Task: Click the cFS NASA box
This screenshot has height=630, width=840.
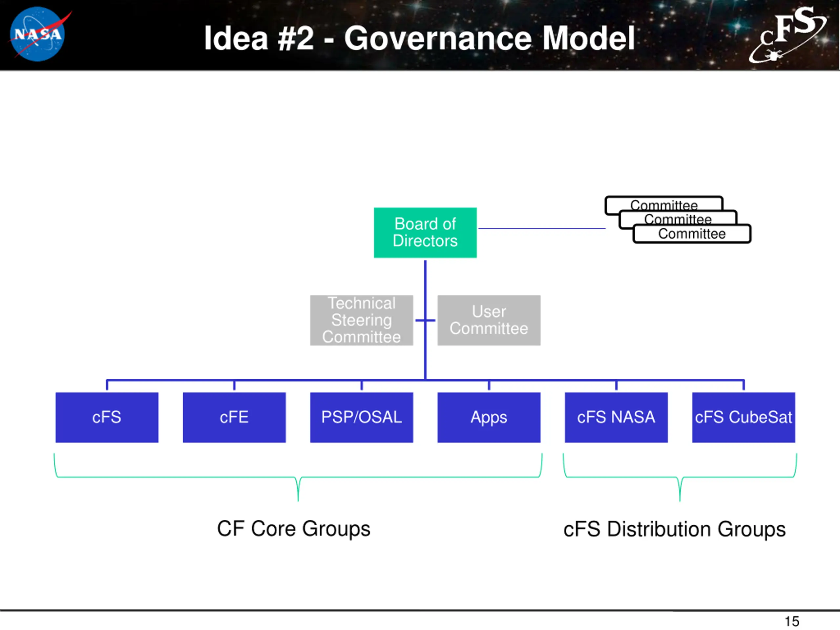Action: point(616,417)
